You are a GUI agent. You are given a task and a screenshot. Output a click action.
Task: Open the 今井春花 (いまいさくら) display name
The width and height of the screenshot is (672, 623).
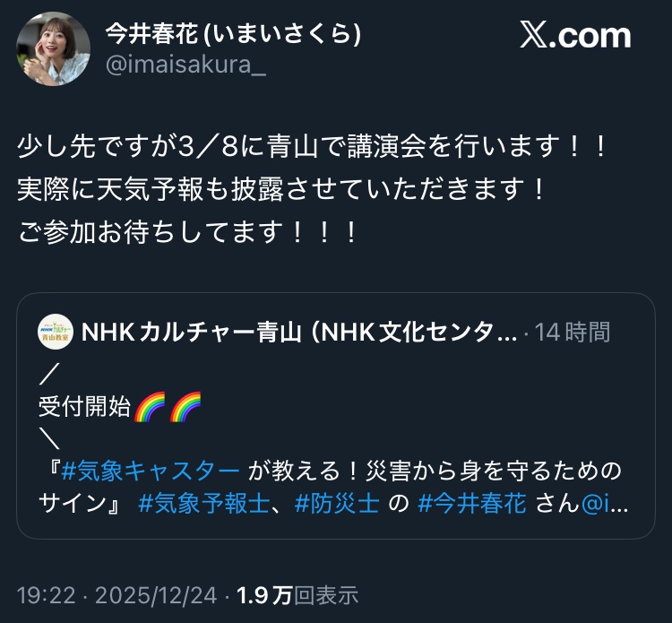tap(233, 34)
